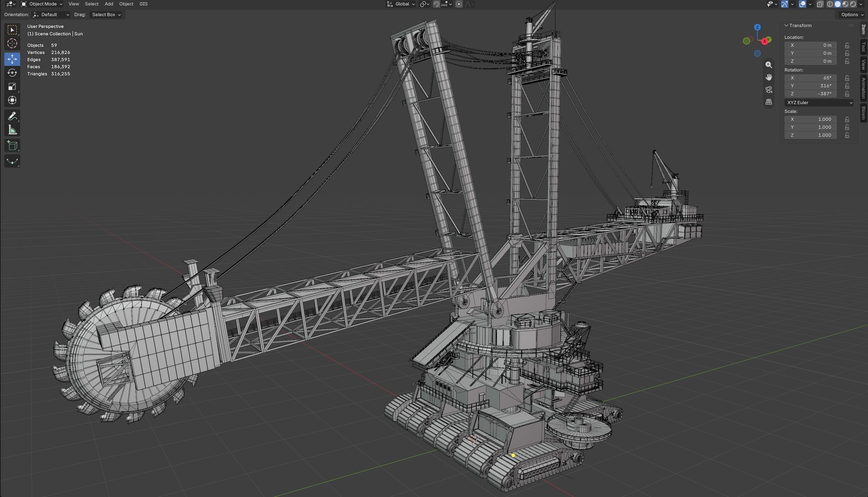Open the selectability and visibility dropdown
This screenshot has height=497, width=868.
(x=772, y=4)
